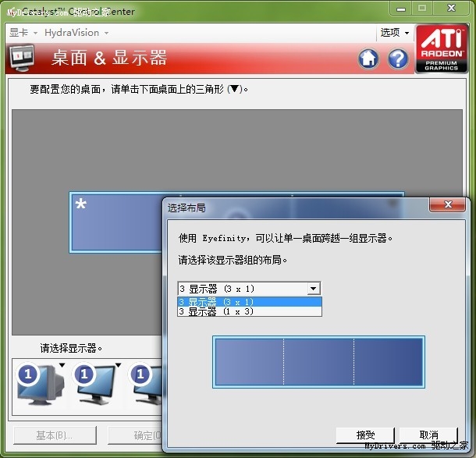The image size is (476, 458).
Task: Click the middle section of the layout preview
Action: click(318, 362)
